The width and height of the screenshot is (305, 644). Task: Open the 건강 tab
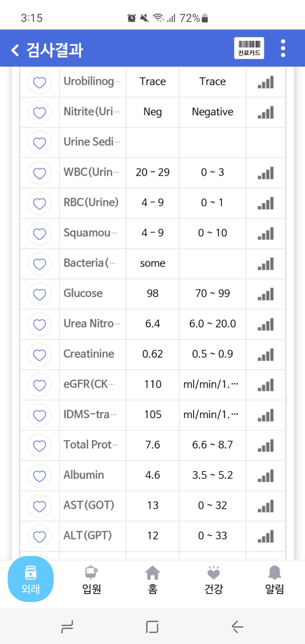tap(213, 580)
